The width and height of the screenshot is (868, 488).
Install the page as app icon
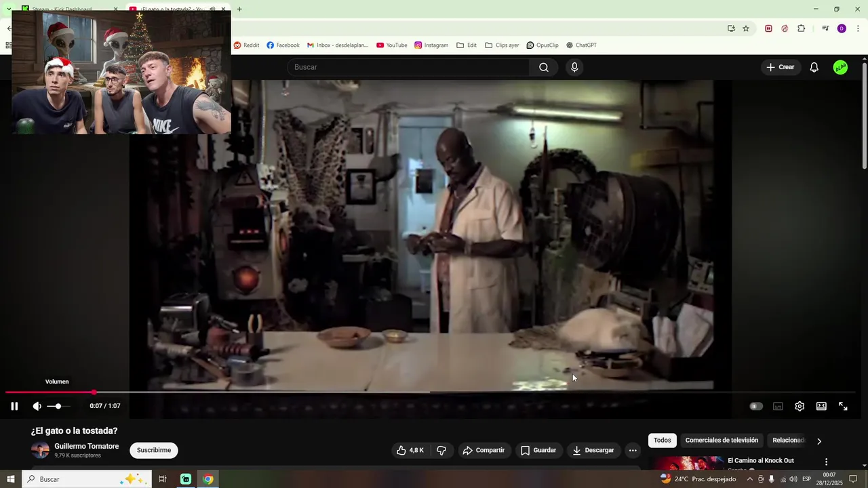click(731, 28)
